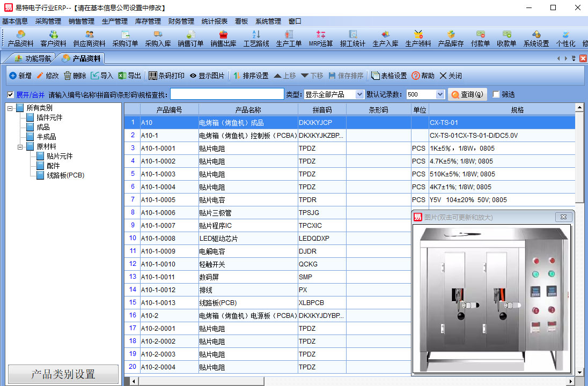
Task: Toggle 显示图片 eye icon
Action: (193, 76)
